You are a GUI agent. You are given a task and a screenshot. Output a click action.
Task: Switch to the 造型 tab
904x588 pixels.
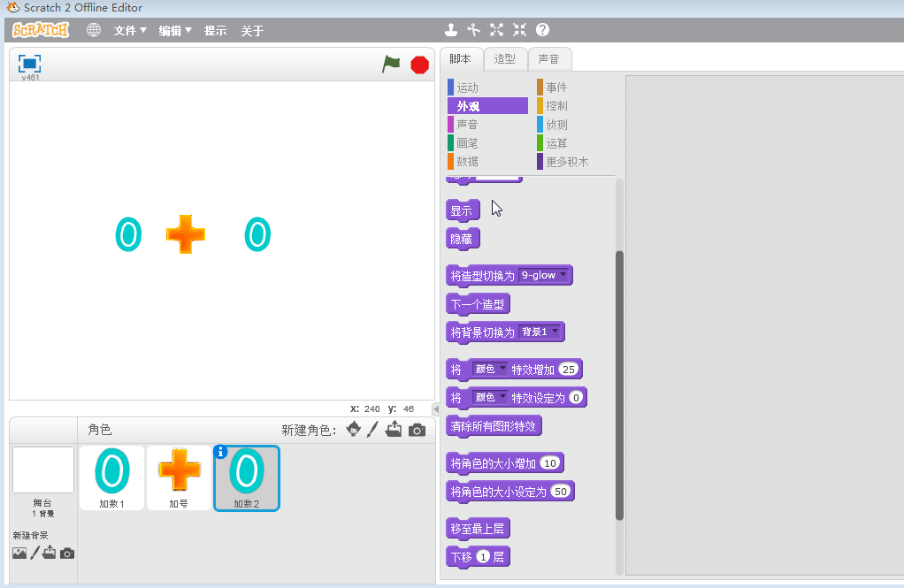coord(505,59)
